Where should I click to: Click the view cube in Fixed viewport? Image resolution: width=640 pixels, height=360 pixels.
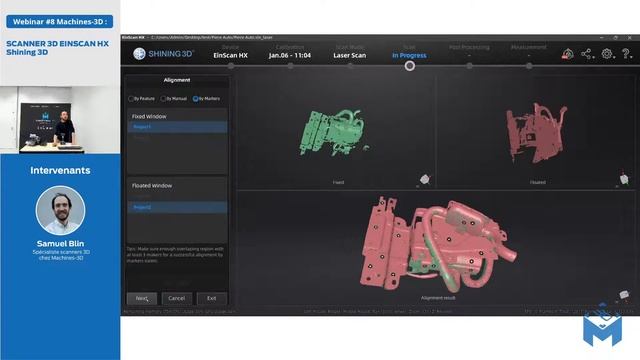[x=425, y=179]
